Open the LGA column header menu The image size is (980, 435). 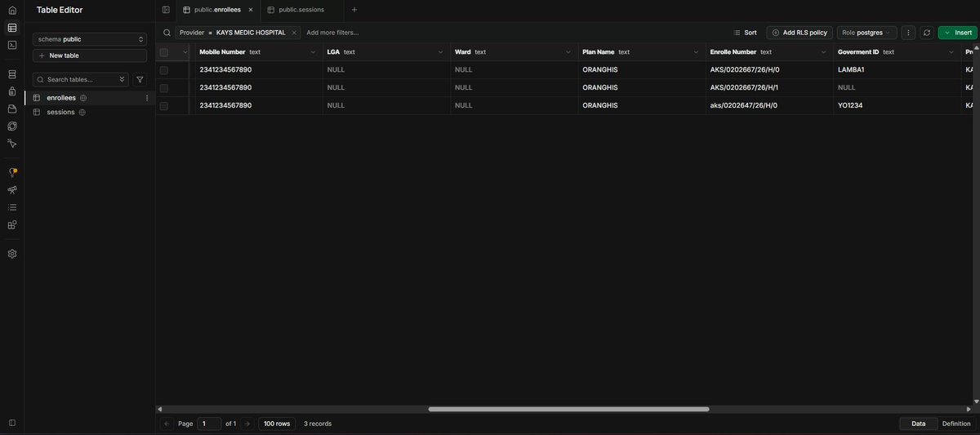[441, 52]
